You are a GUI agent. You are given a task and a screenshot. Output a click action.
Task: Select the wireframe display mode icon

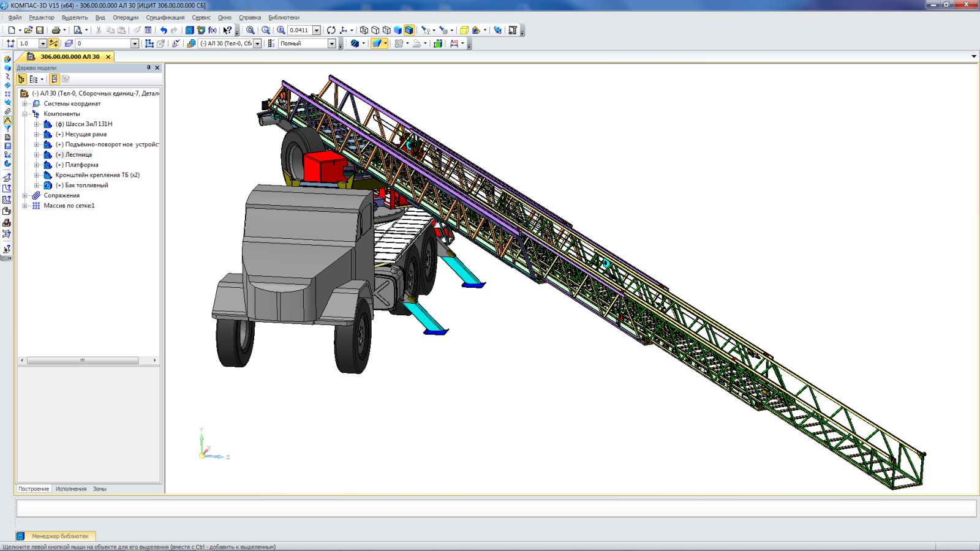tap(364, 30)
